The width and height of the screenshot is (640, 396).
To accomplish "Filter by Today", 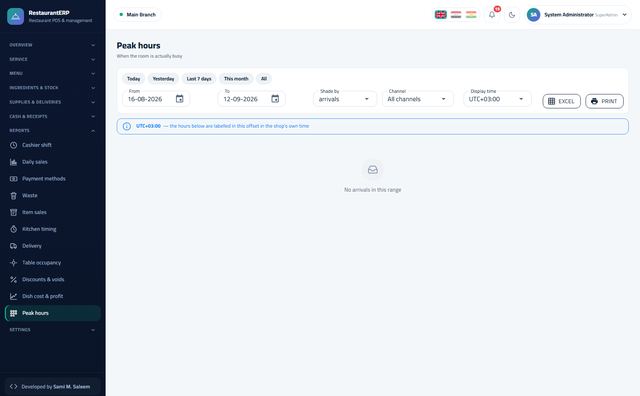I will click(133, 79).
